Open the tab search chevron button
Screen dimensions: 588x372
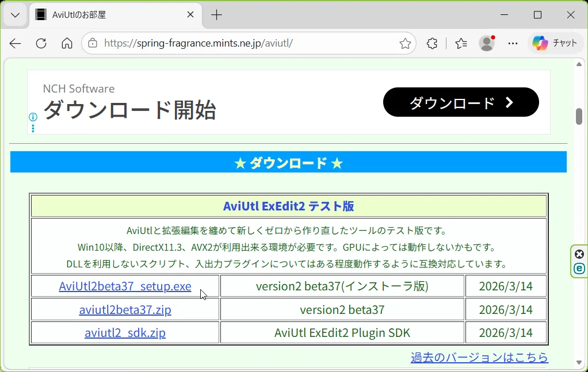click(16, 15)
